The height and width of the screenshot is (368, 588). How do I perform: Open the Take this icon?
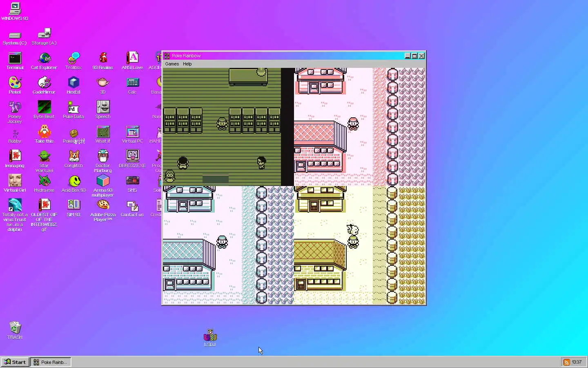point(44,135)
